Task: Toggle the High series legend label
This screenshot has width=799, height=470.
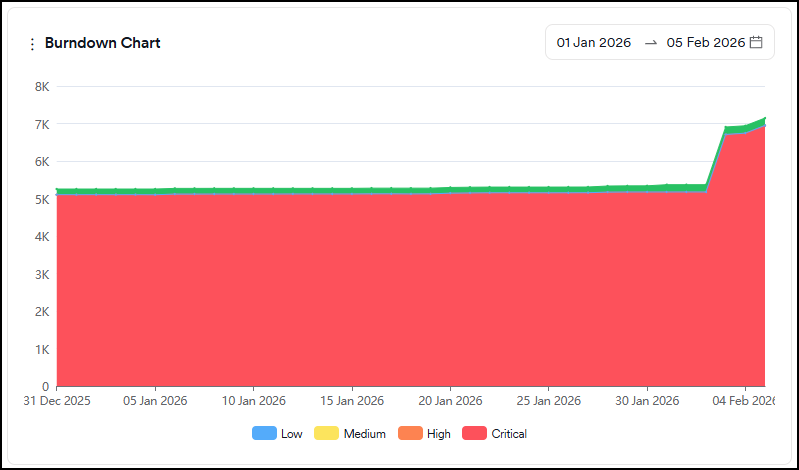Action: click(438, 434)
